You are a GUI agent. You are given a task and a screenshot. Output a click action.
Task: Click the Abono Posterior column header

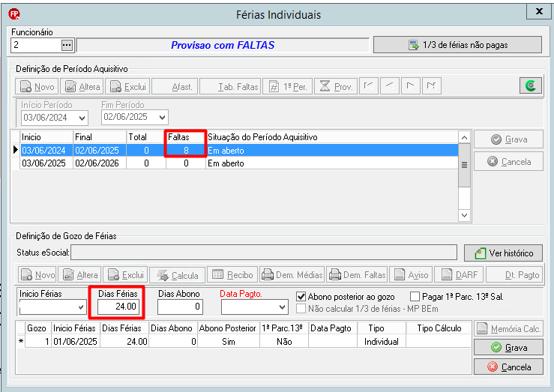tap(228, 328)
